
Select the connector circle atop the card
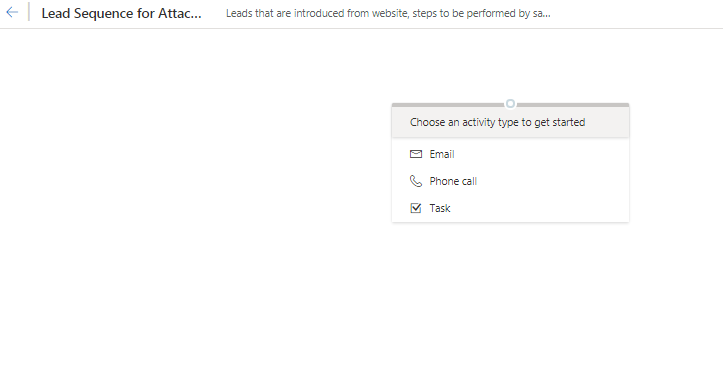point(510,104)
